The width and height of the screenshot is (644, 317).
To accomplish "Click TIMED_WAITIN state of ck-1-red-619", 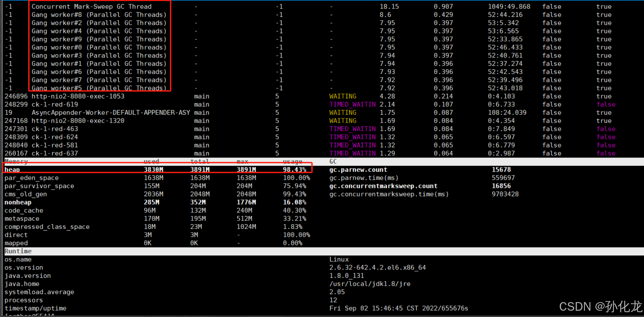I will coord(352,104).
